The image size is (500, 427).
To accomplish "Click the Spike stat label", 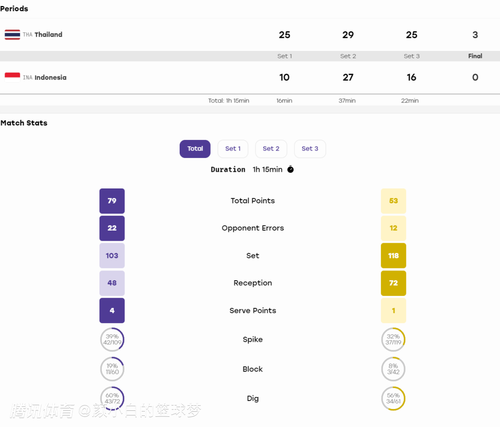I will (x=253, y=340).
